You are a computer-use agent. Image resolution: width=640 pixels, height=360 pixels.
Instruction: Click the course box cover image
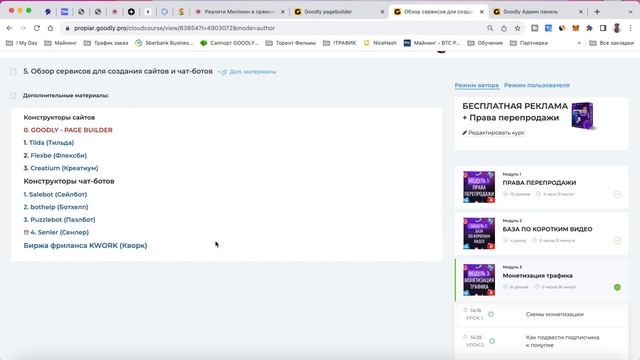click(584, 116)
